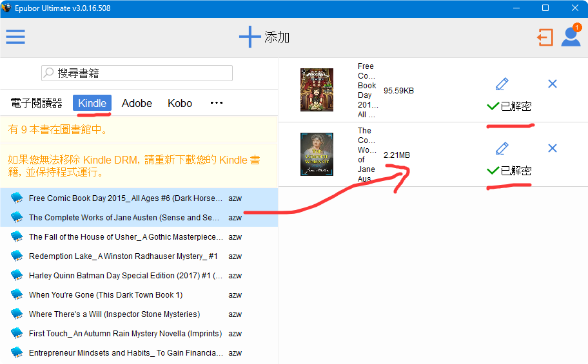Click 已解密 status for Free Comic Book
The width and height of the screenshot is (588, 364).
coord(509,106)
